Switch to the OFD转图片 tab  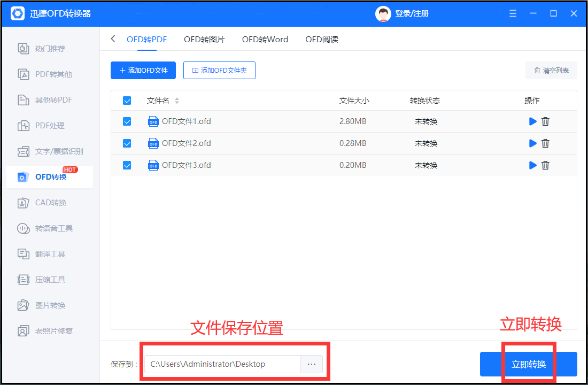204,40
